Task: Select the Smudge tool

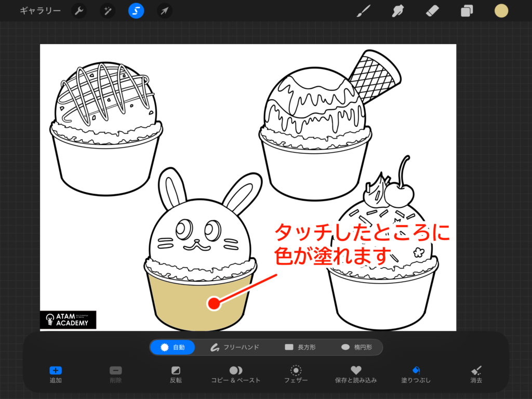Action: click(399, 10)
